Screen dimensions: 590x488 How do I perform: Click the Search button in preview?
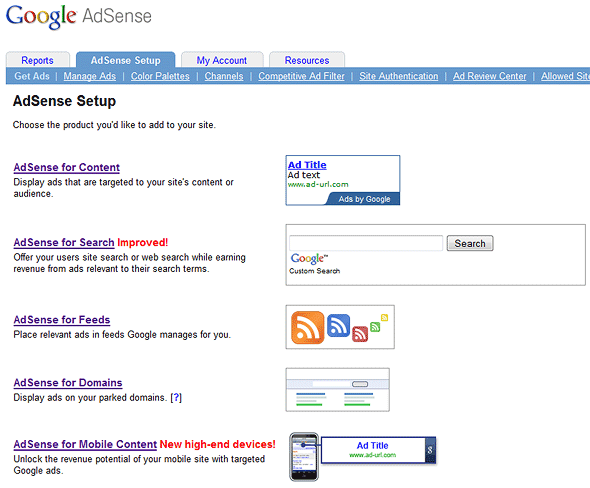[470, 243]
